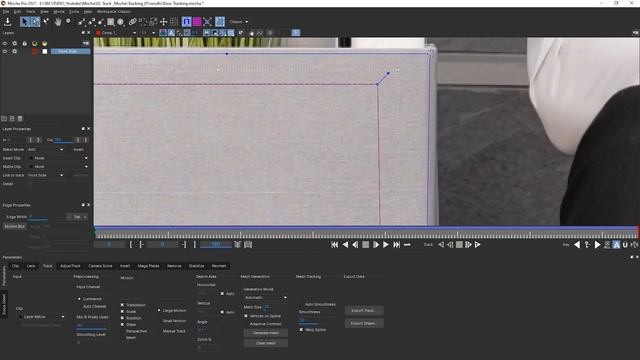This screenshot has width=640, height=360.
Task: Click the Motion Blur button
Action: [15, 226]
